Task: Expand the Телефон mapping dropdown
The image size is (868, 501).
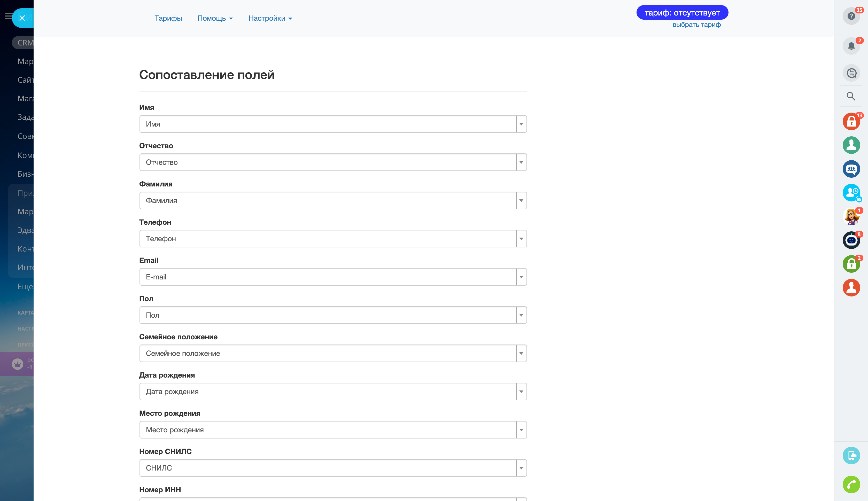Action: point(521,239)
